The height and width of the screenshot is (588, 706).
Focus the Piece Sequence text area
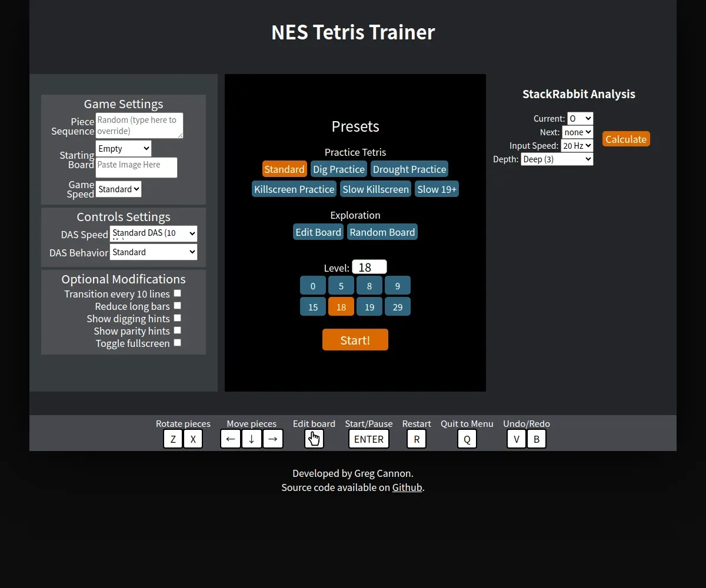(x=139, y=126)
